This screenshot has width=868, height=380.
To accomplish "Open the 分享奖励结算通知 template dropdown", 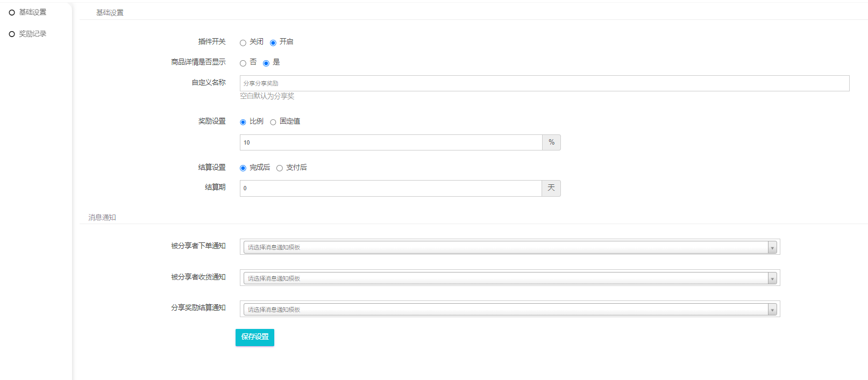I will click(506, 310).
